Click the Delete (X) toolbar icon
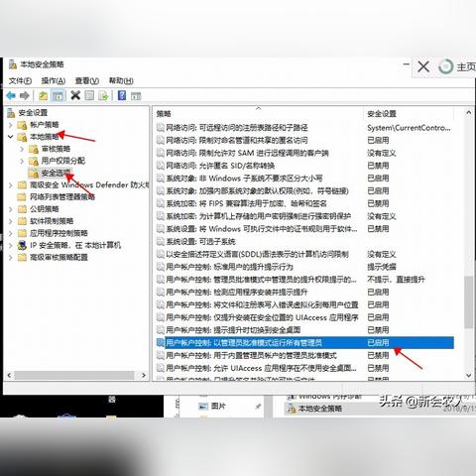Screen dimensions: 476x476 [x=75, y=95]
